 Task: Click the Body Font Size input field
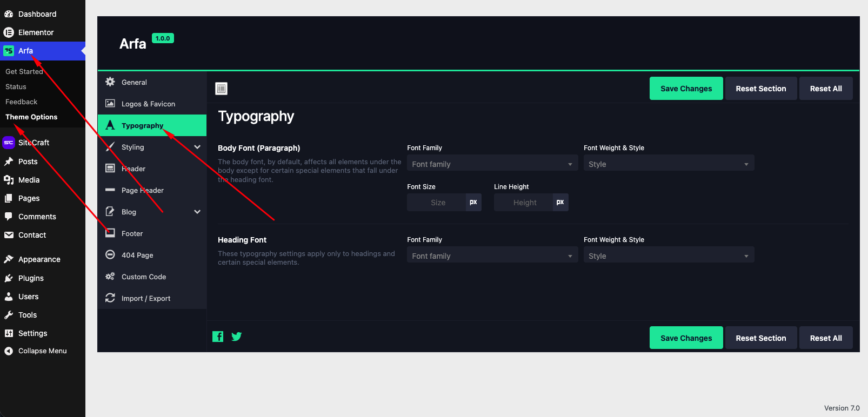[x=437, y=203]
